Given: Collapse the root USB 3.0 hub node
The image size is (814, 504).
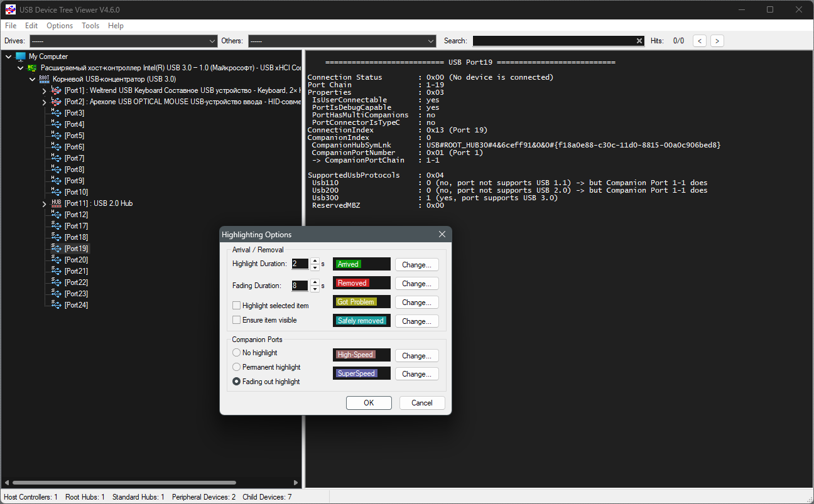Looking at the screenshot, I should [x=33, y=79].
